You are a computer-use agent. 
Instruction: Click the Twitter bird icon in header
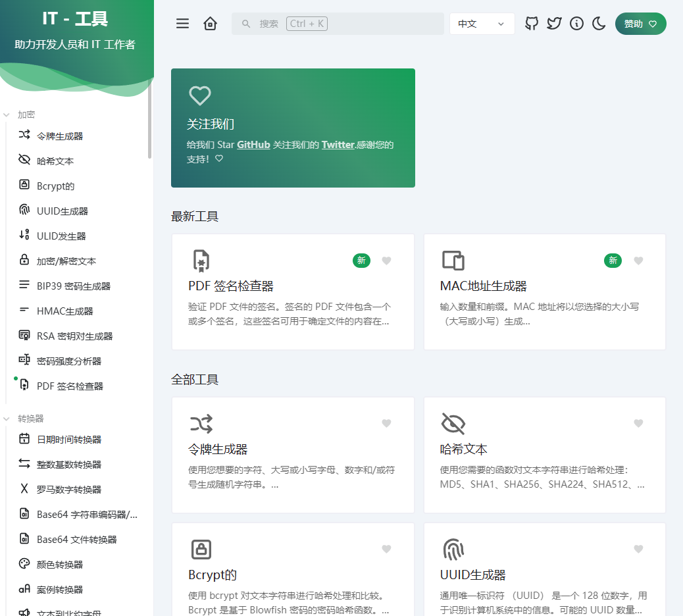[x=554, y=24]
